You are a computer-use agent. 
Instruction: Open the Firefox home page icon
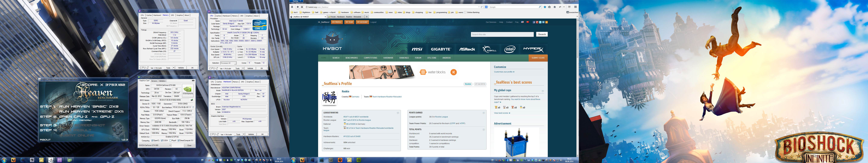tap(555, 7)
